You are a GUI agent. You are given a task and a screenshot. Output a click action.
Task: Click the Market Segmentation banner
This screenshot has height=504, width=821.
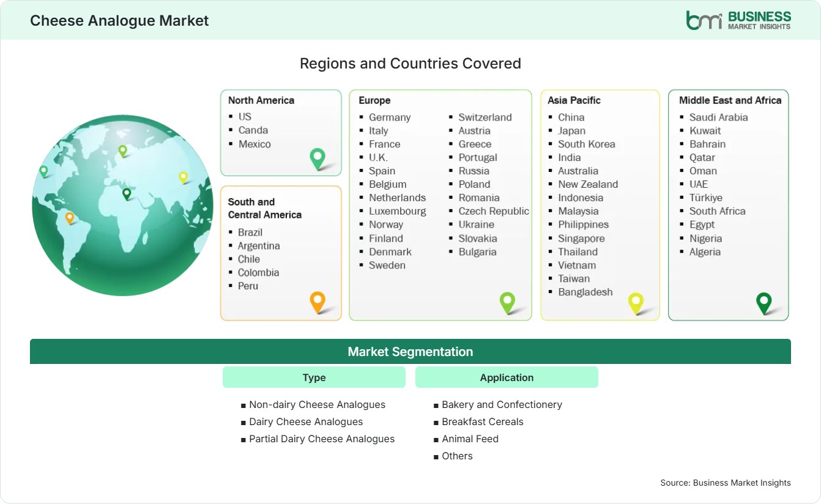[x=410, y=352]
